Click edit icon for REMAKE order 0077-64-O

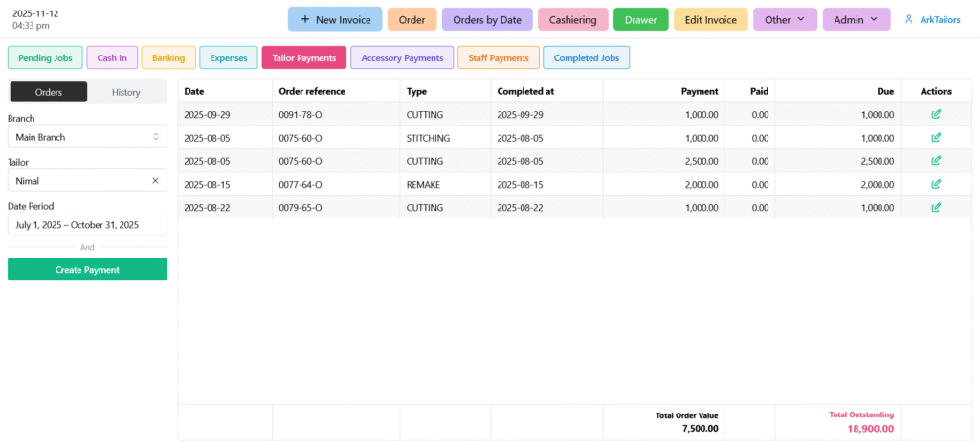[936, 184]
